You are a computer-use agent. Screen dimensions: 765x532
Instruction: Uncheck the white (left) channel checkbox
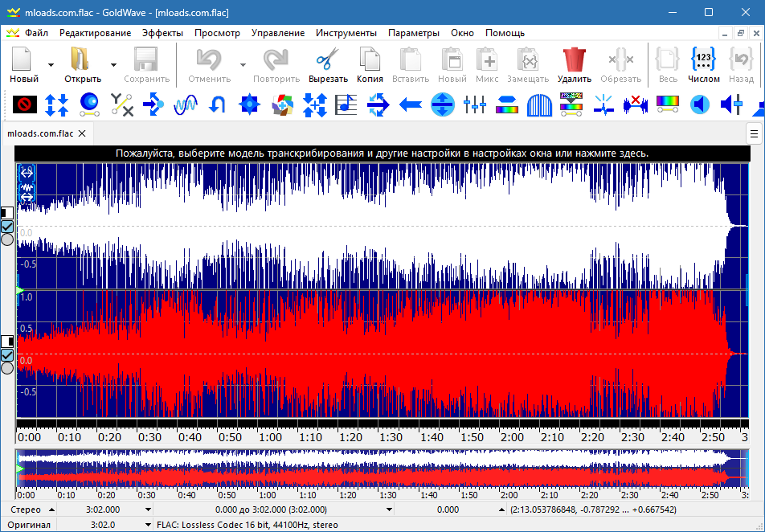coord(6,227)
